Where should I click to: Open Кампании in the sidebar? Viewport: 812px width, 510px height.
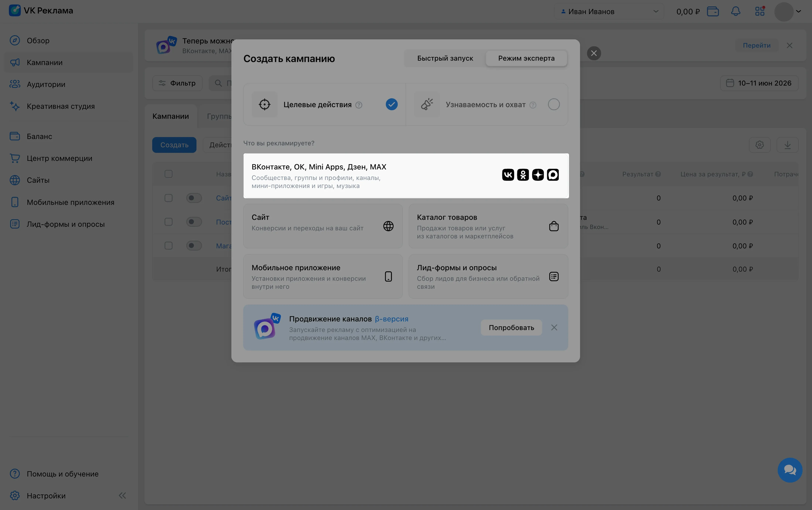tap(68, 62)
